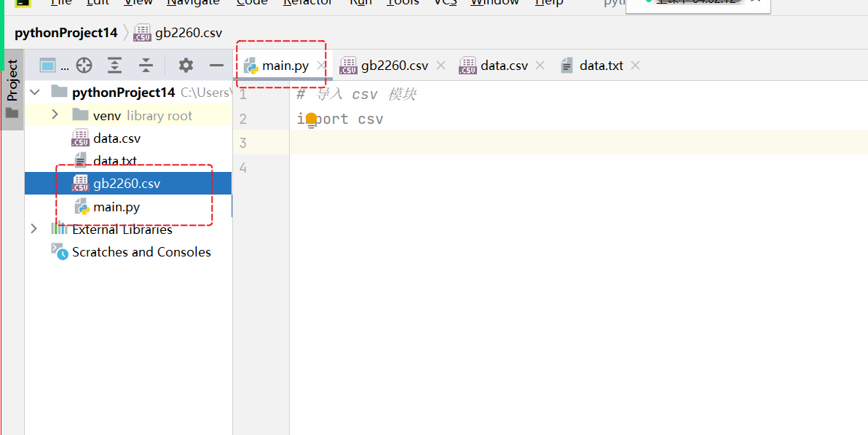Switch to the main.py editor tab

click(x=285, y=66)
